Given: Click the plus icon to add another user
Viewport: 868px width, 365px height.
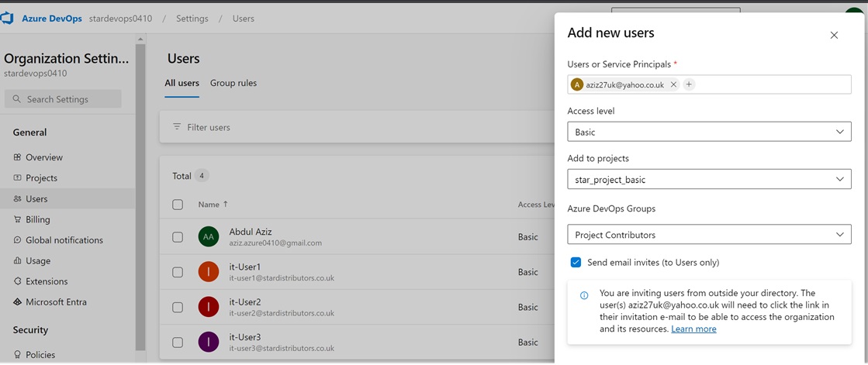Looking at the screenshot, I should click(689, 84).
